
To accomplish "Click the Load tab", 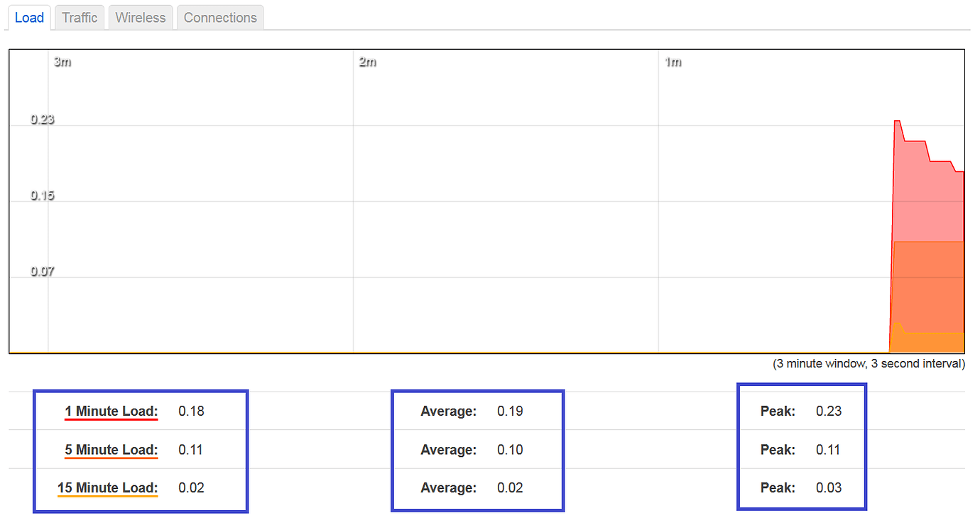I will pos(29,18).
